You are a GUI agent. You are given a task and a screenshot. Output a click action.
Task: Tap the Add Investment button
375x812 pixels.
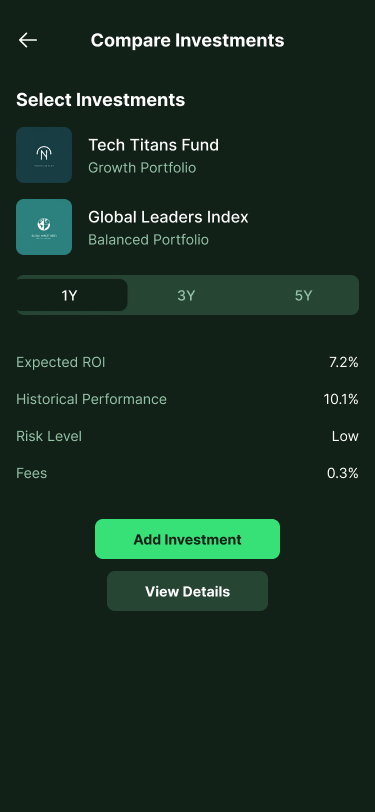click(188, 539)
